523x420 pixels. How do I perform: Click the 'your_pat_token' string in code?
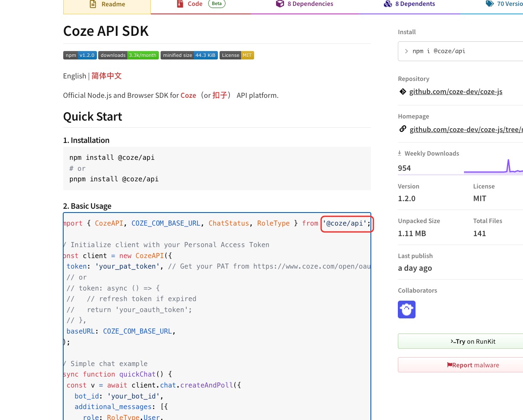click(128, 267)
